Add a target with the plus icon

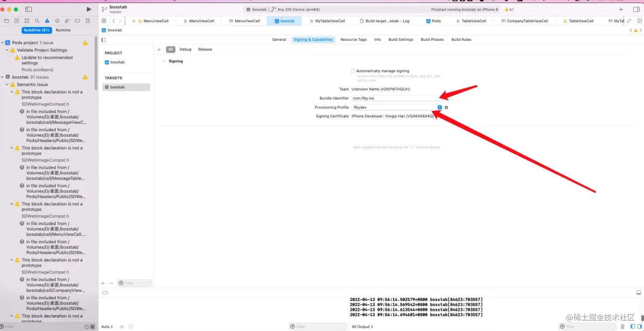point(103,283)
